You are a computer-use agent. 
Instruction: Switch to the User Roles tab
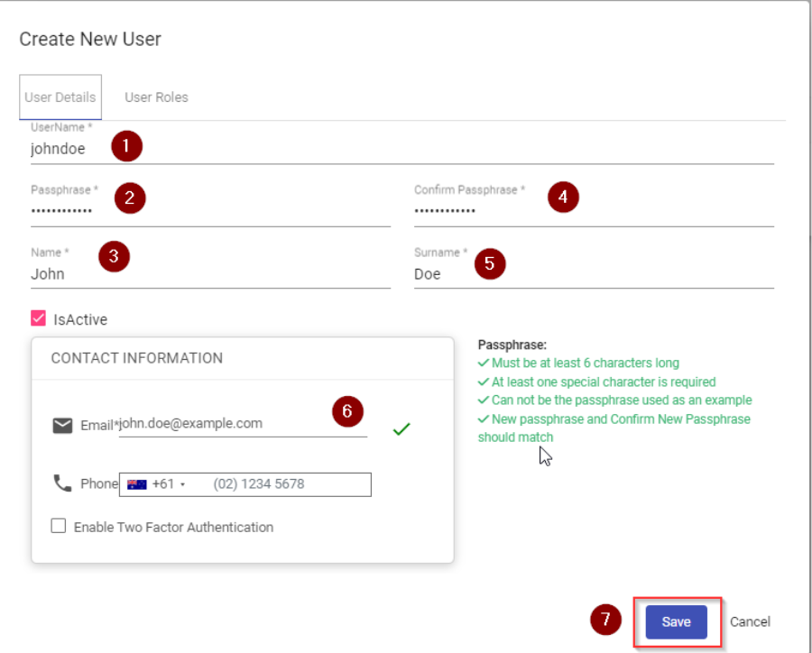click(156, 97)
